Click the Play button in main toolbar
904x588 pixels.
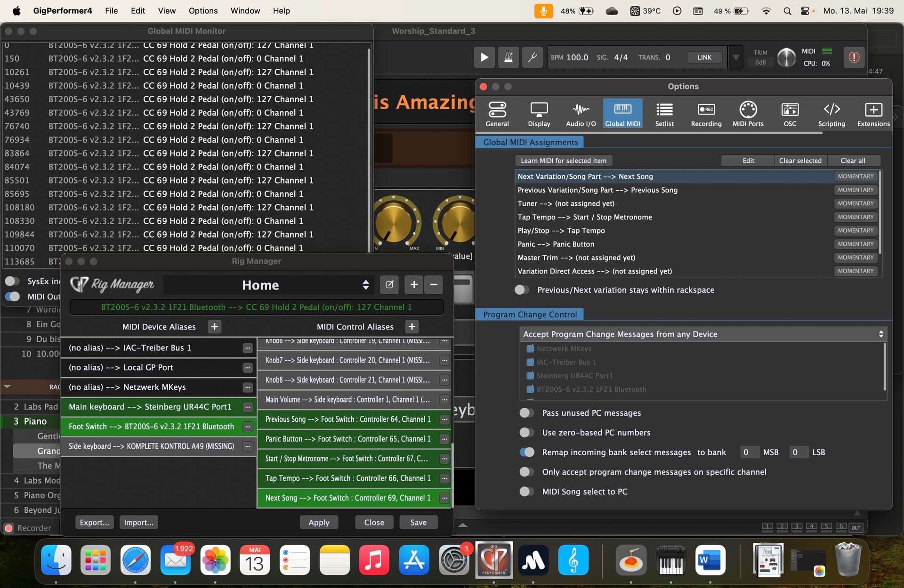[484, 57]
